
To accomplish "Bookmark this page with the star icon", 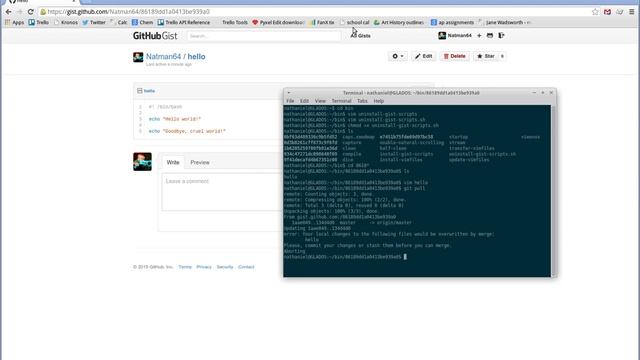I will point(595,12).
